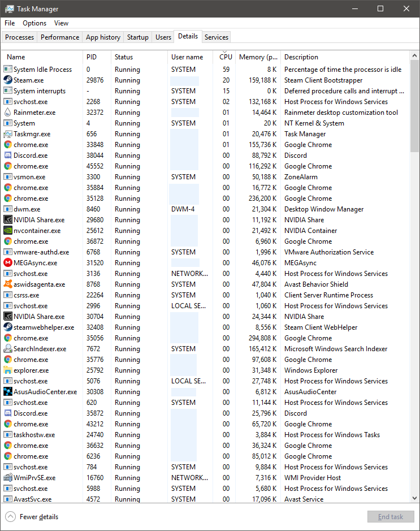Click the csrss.exe process icon
Screen dimensions: 420x531
pos(8,295)
